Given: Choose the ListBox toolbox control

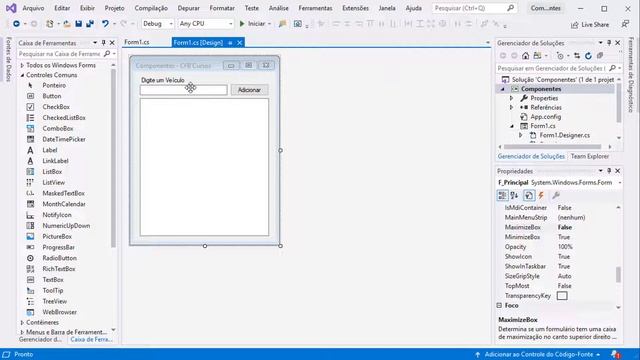Looking at the screenshot, I should click(x=52, y=172).
